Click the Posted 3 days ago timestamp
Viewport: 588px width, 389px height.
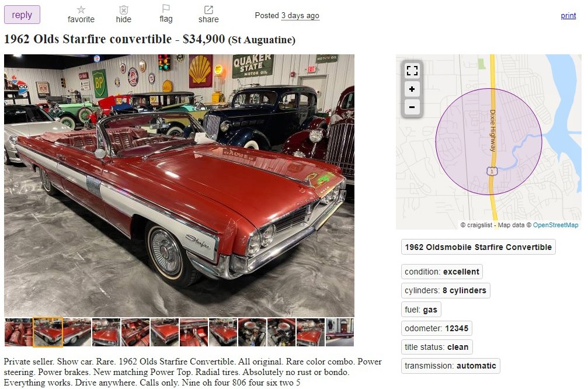[287, 15]
